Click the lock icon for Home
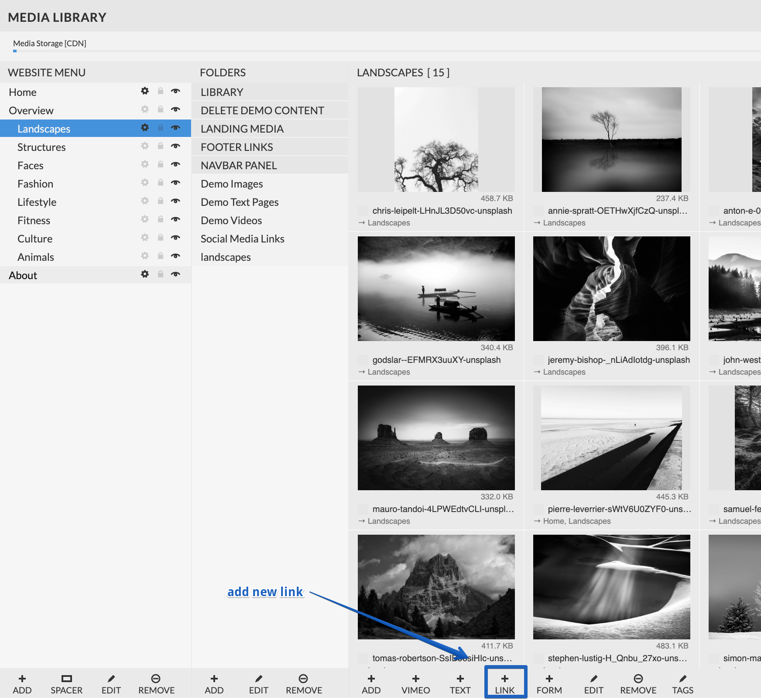This screenshot has width=761, height=700. (161, 91)
